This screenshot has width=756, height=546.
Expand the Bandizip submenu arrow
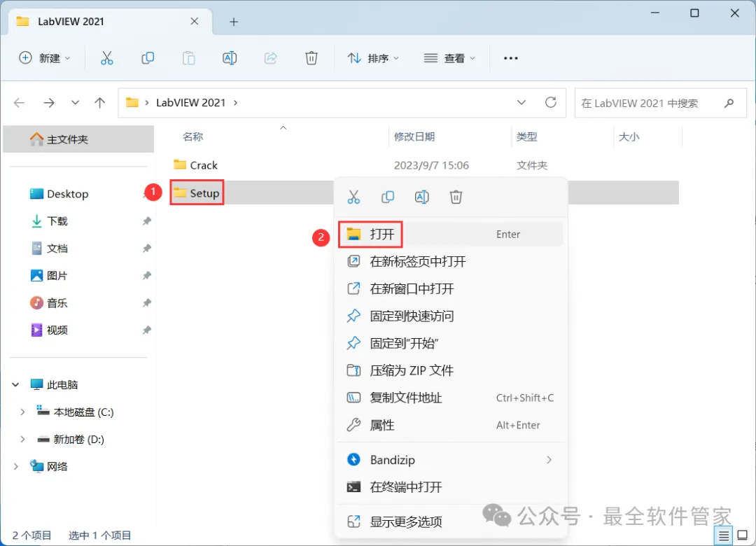point(549,460)
